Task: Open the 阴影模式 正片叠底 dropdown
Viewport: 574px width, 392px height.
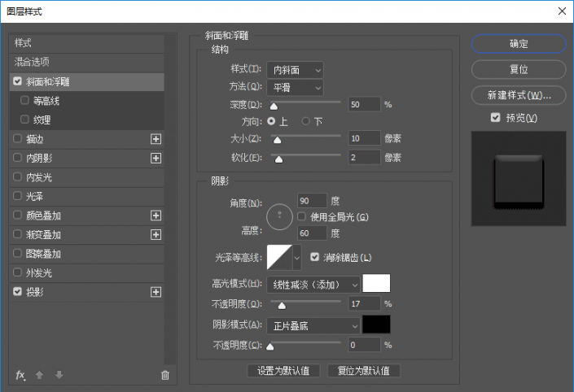Action: tap(313, 325)
